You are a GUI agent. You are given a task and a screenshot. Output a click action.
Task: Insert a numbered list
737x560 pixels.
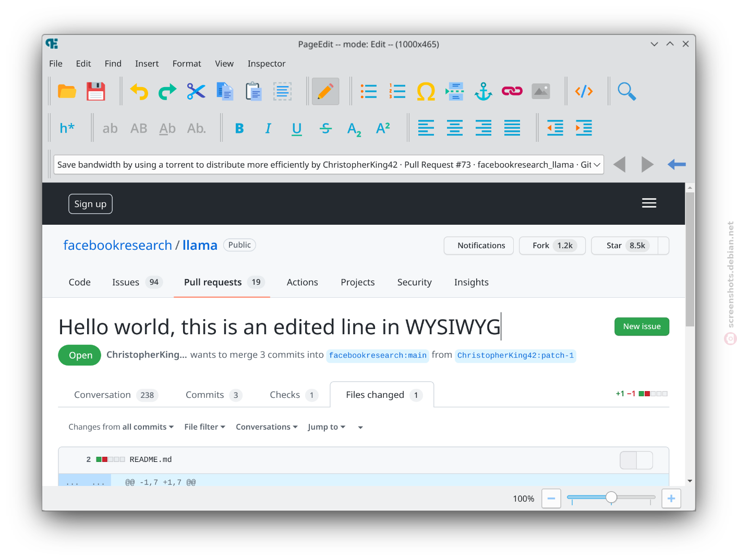[x=397, y=91]
